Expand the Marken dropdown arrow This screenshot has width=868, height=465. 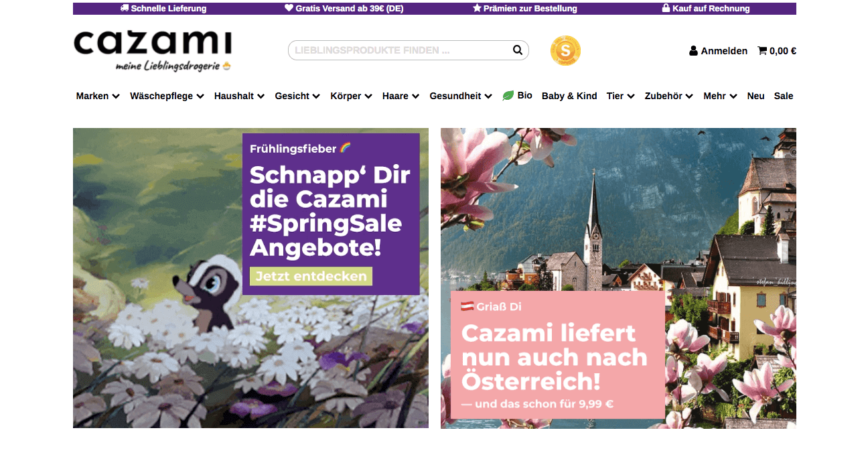(116, 96)
